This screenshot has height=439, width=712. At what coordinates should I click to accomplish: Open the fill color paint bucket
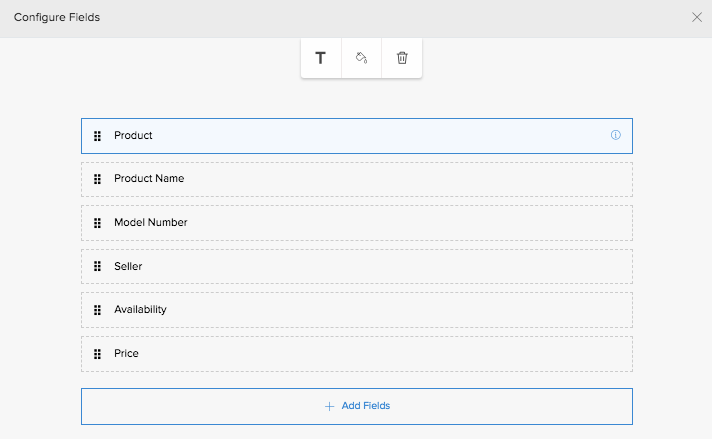coord(361,58)
